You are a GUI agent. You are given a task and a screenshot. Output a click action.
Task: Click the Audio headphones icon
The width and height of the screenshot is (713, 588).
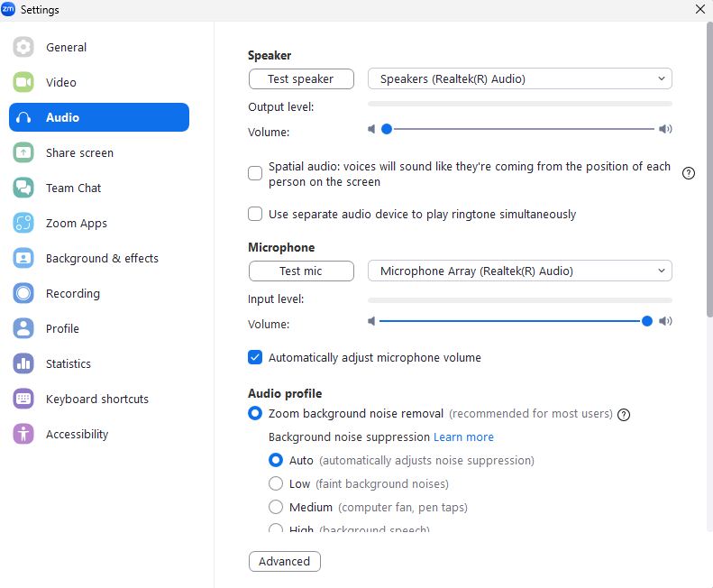(23, 117)
